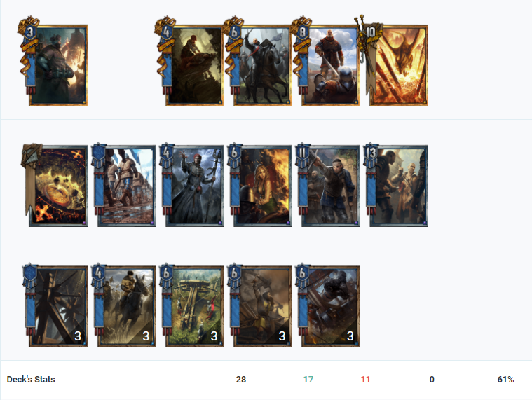
Task: Click the 61% win rate value
Action: point(505,379)
